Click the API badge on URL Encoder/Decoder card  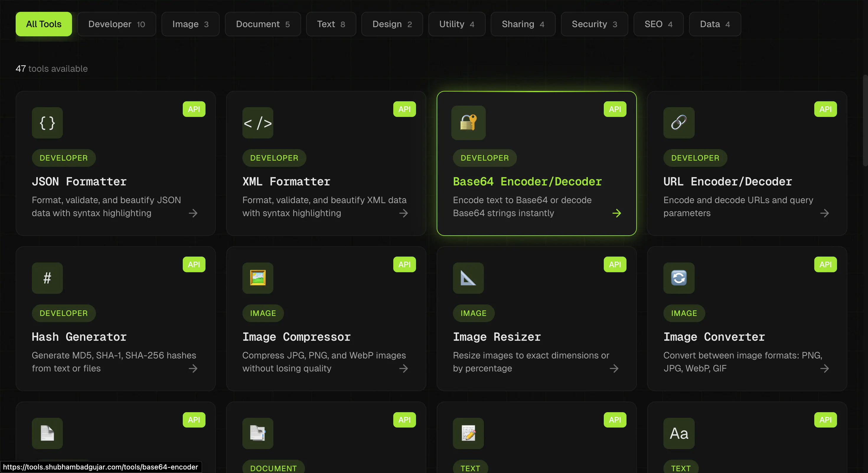coord(825,109)
